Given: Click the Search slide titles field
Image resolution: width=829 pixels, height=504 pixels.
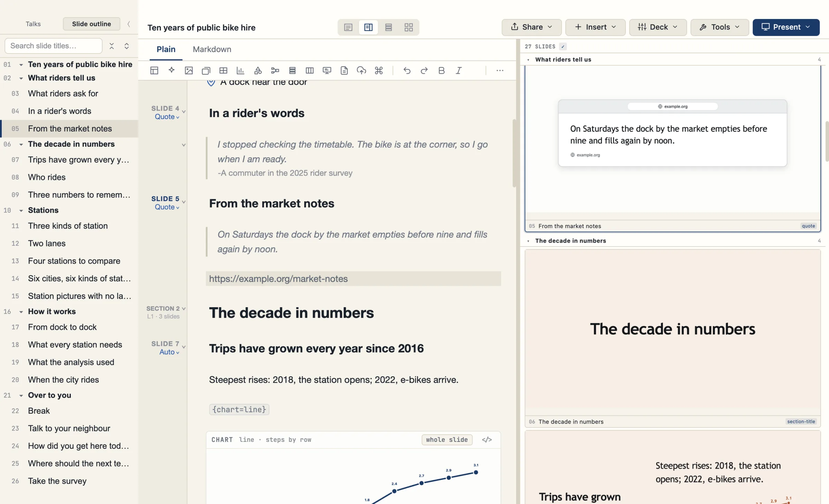Looking at the screenshot, I should coord(54,46).
